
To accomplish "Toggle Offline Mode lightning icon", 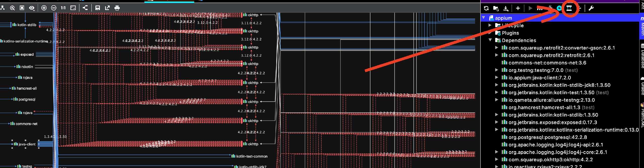I will coord(559,8).
